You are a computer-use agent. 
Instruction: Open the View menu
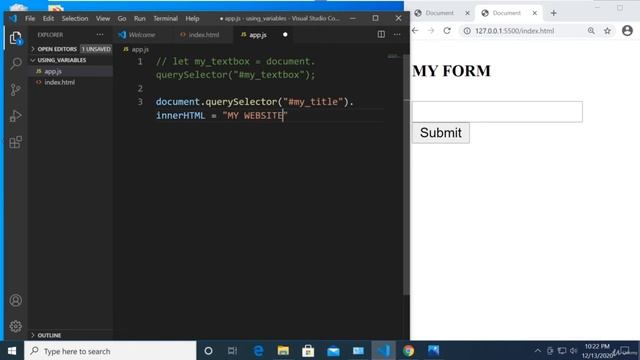pyautogui.click(x=103, y=18)
